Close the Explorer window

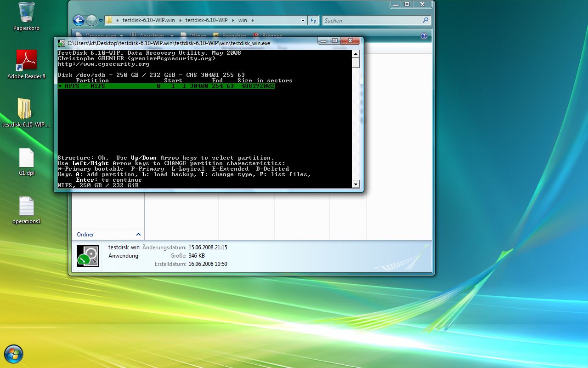[423, 4]
